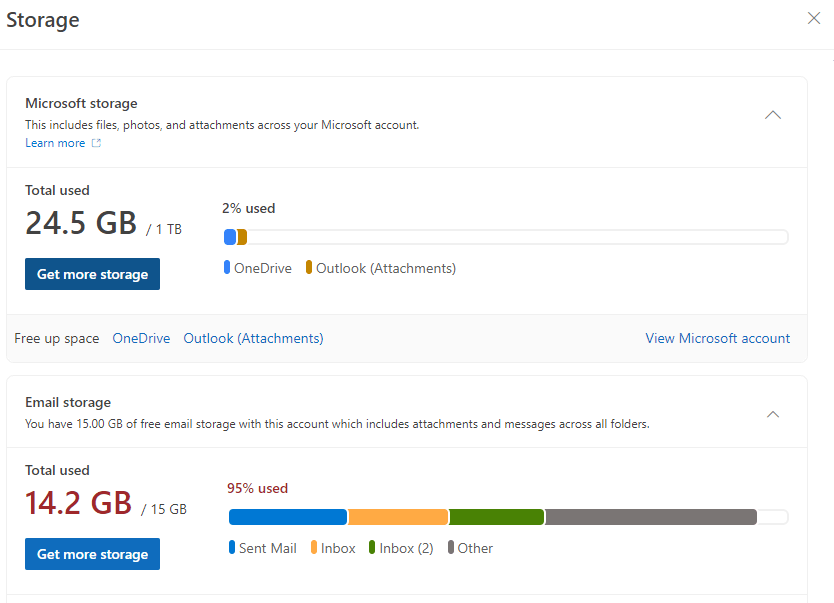Click the Sent Mail legend label
This screenshot has width=834, height=603.
point(268,548)
